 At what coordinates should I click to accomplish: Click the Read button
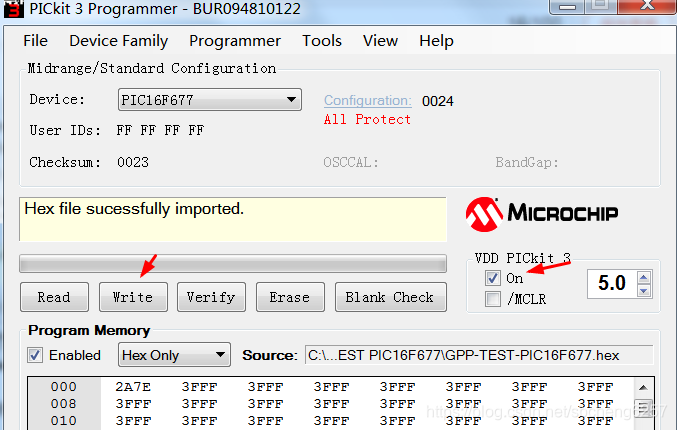(54, 297)
